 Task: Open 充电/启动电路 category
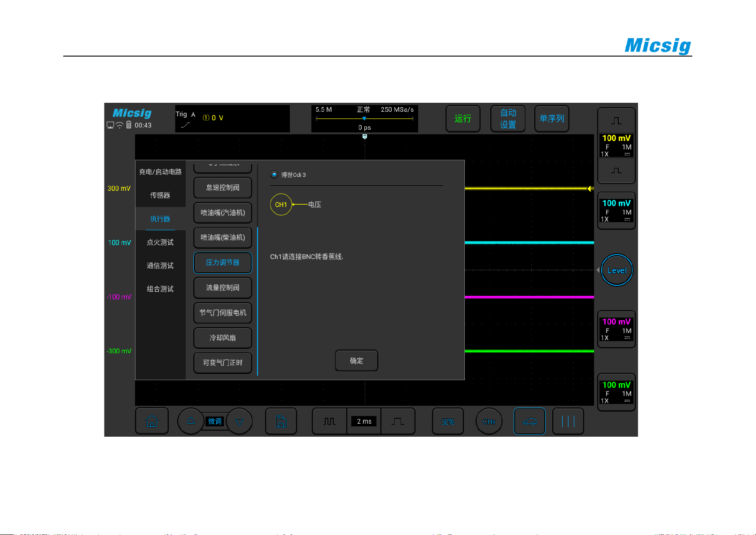pyautogui.click(x=160, y=172)
